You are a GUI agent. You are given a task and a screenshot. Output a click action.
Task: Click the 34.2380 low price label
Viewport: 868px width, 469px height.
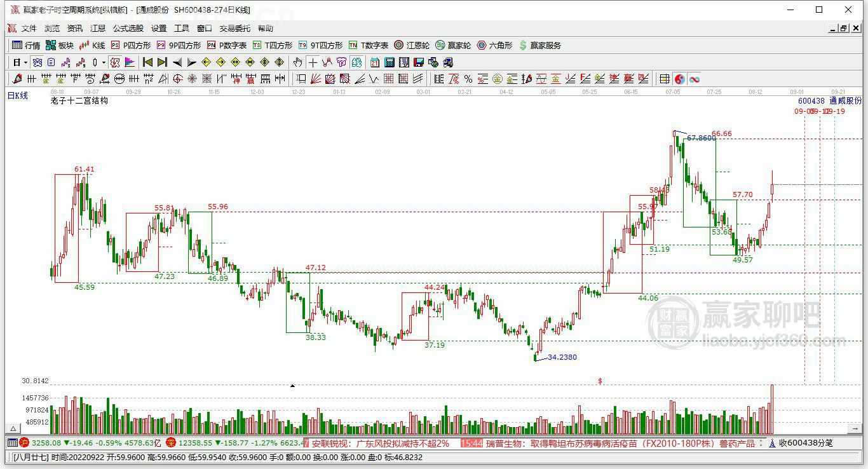562,357
